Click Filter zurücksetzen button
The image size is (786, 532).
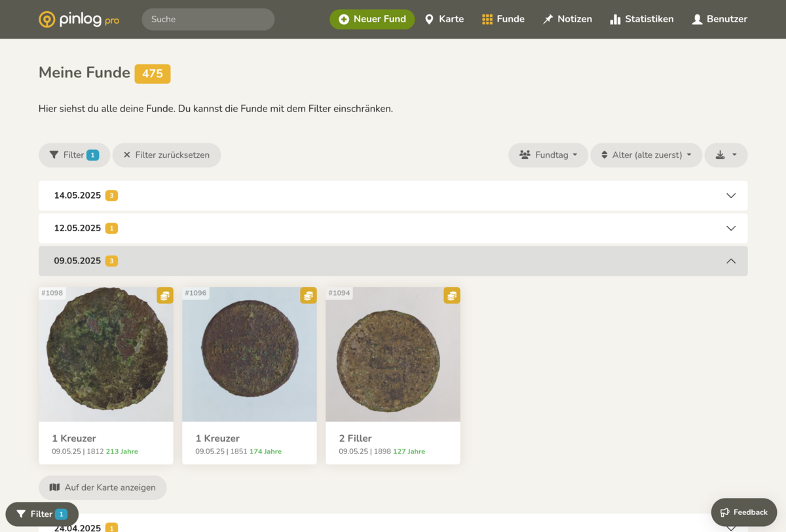click(166, 155)
